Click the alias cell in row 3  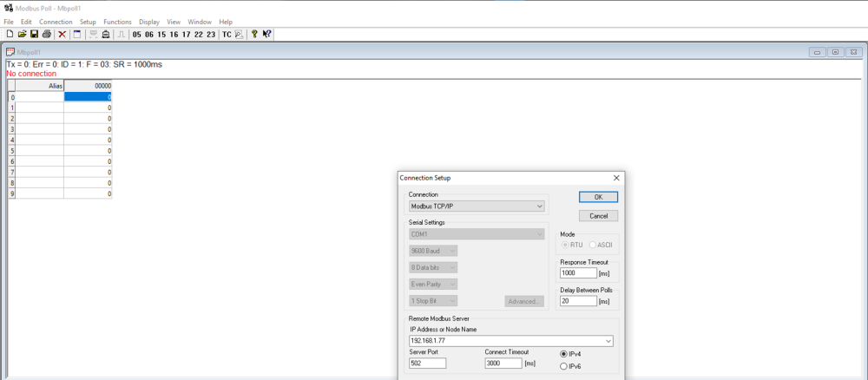[x=40, y=129]
